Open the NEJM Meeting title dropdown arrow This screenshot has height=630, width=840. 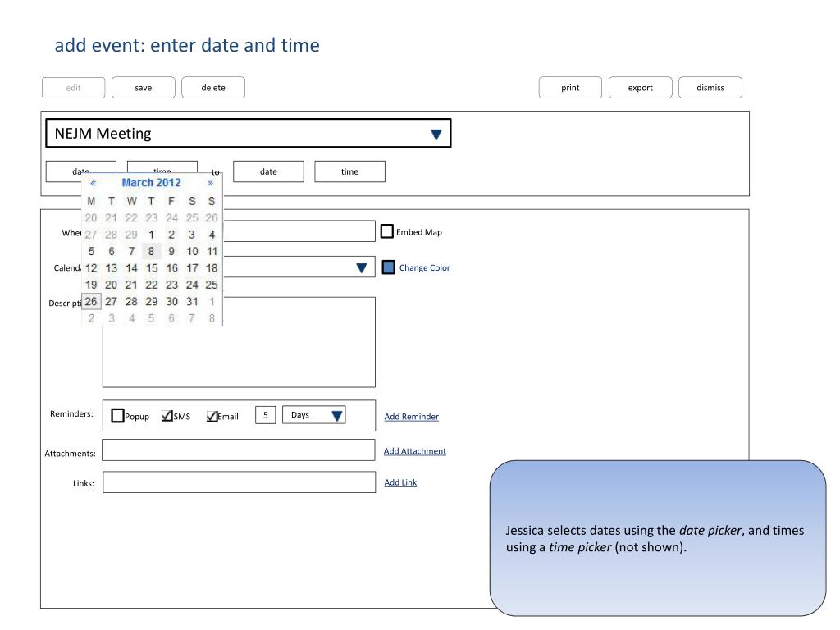[x=436, y=134]
